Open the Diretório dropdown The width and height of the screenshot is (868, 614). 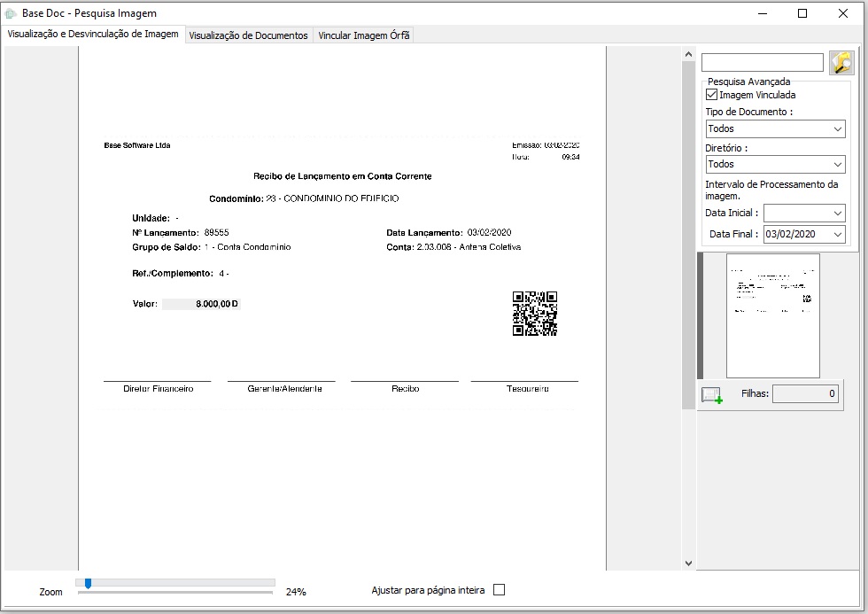pos(775,164)
